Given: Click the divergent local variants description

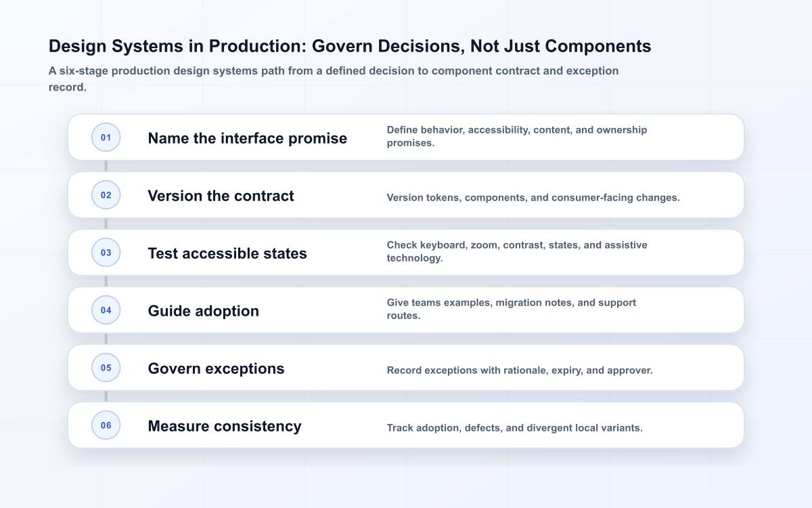Looking at the screenshot, I should 514,428.
